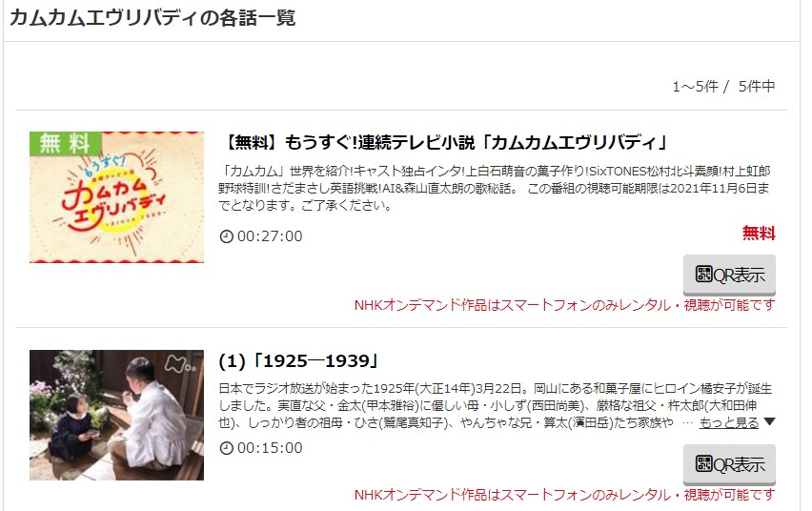812x511 pixels.
Task: Show QR code for the free preview
Action: tap(729, 275)
